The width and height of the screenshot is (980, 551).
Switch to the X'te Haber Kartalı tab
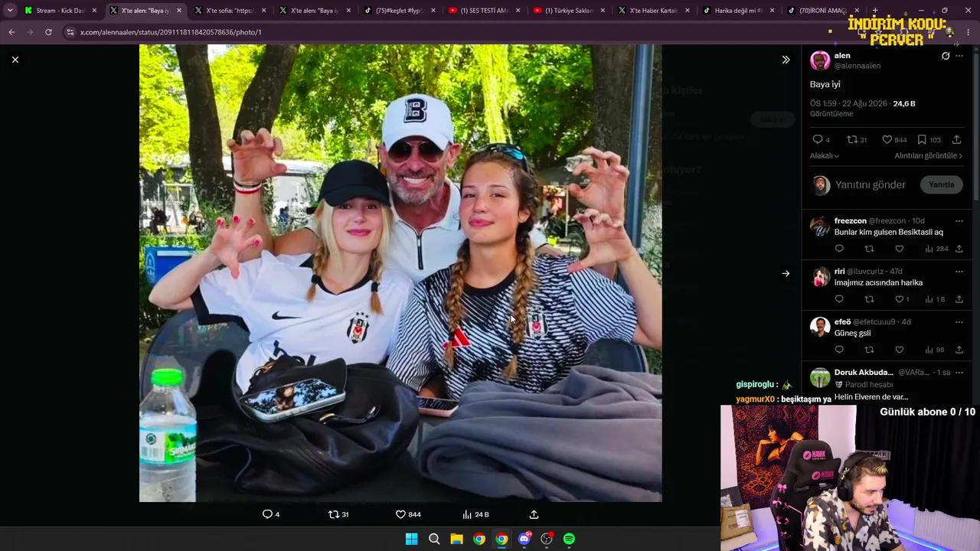pos(652,11)
